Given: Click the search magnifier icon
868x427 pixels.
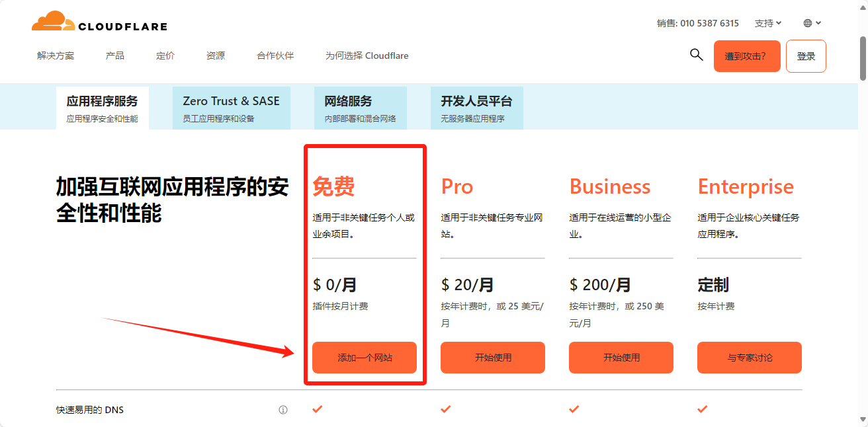Looking at the screenshot, I should [x=696, y=55].
